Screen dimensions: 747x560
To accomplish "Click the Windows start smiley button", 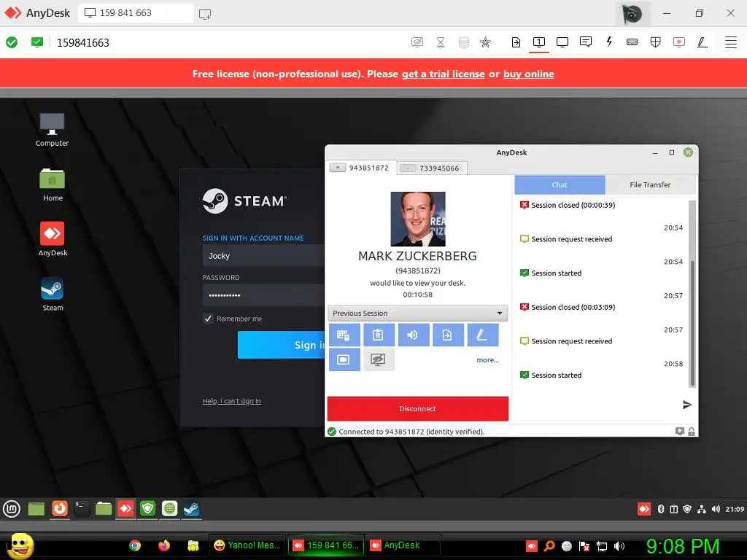I will click(x=20, y=546).
